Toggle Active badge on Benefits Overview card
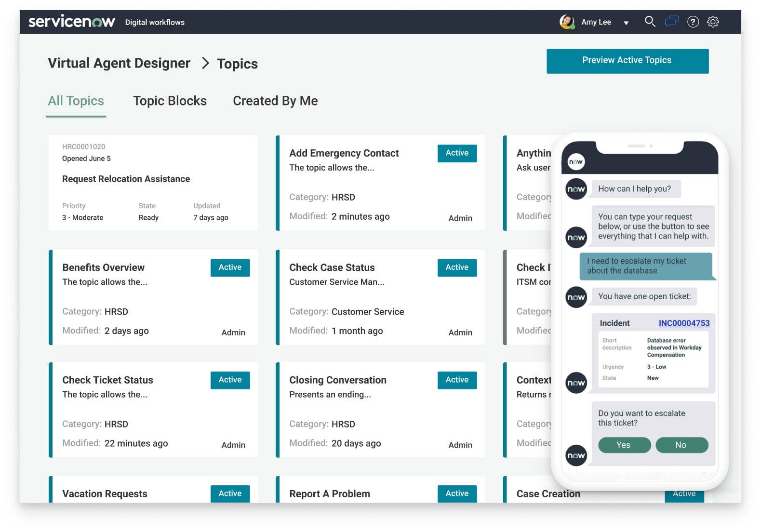761x532 pixels. point(230,267)
